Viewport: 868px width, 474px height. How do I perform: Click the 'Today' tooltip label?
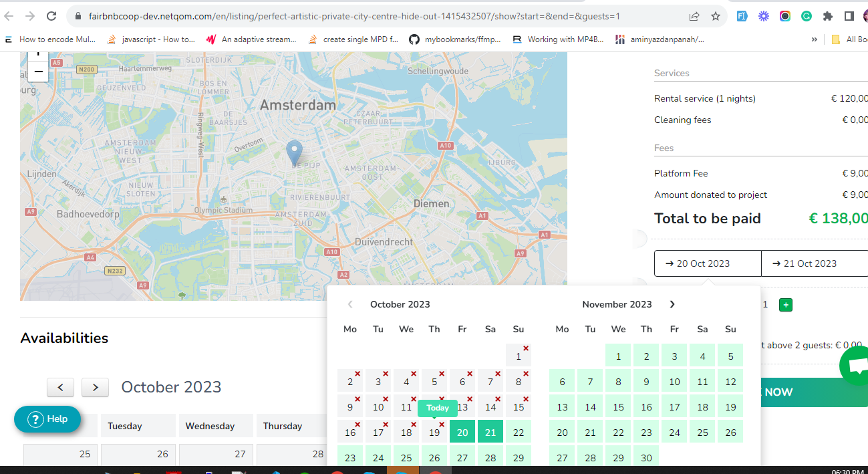(438, 408)
